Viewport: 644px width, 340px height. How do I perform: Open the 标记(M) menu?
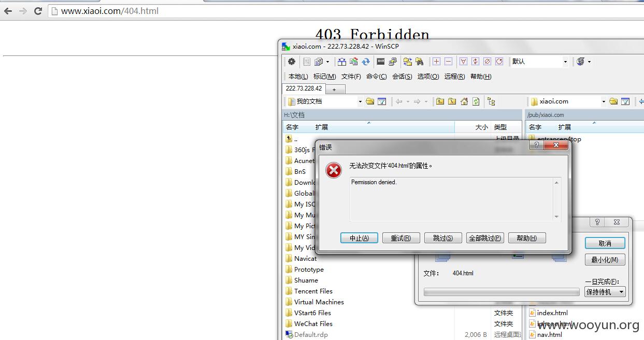[324, 77]
